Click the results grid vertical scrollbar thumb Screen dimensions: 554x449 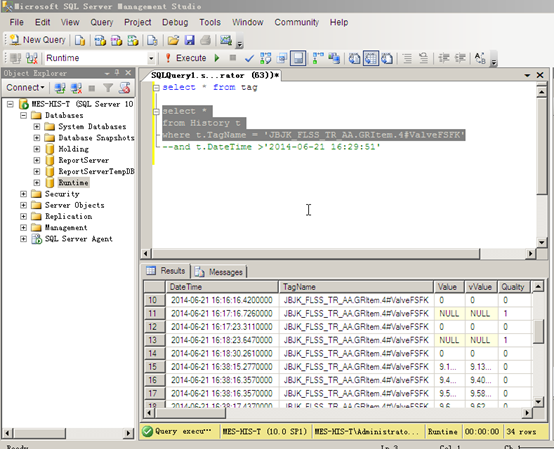coord(538,331)
